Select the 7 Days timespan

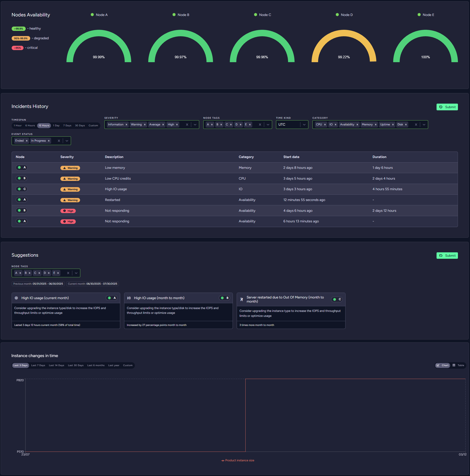(x=67, y=126)
